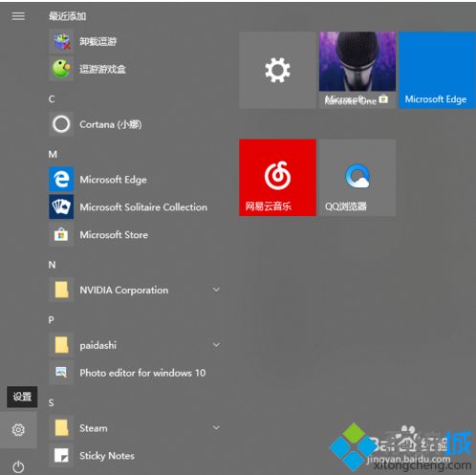Open 卸载逗游 from the list
Image resolution: width=476 pixels, height=475 pixels.
tap(97, 41)
